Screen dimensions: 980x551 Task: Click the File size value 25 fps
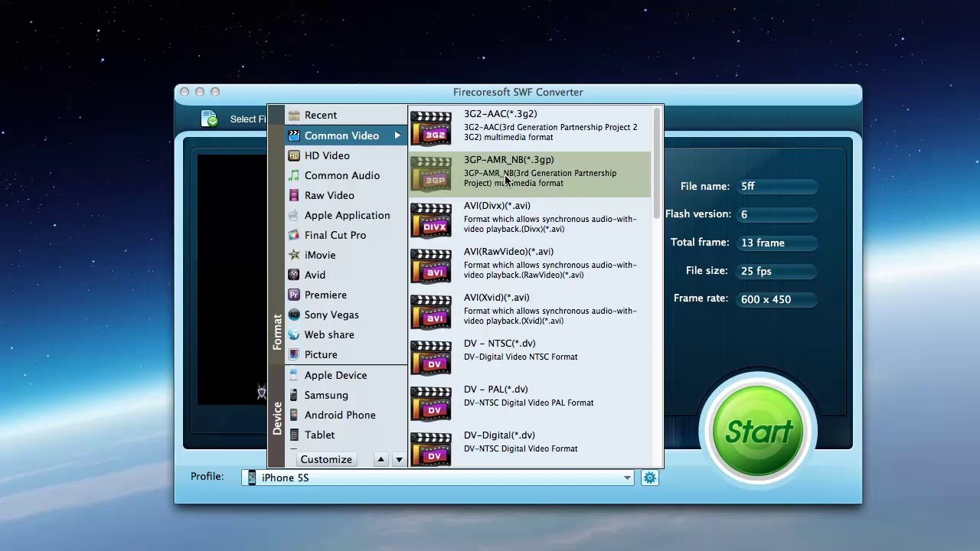point(778,272)
